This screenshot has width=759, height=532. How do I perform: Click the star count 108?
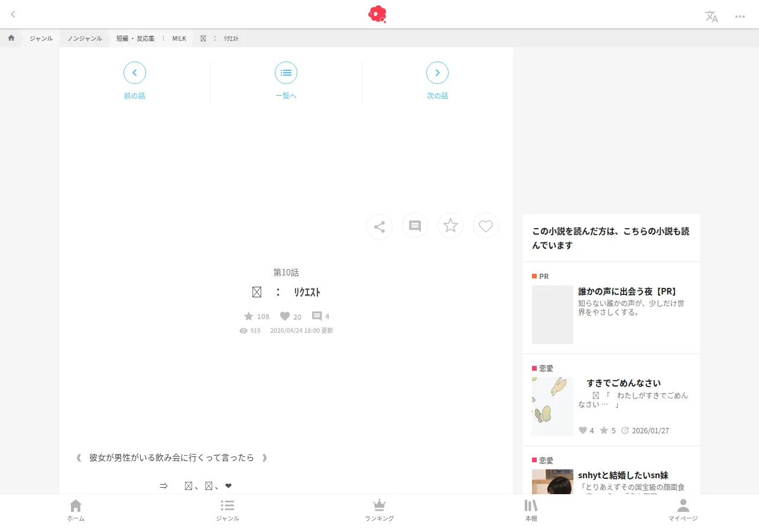(257, 316)
